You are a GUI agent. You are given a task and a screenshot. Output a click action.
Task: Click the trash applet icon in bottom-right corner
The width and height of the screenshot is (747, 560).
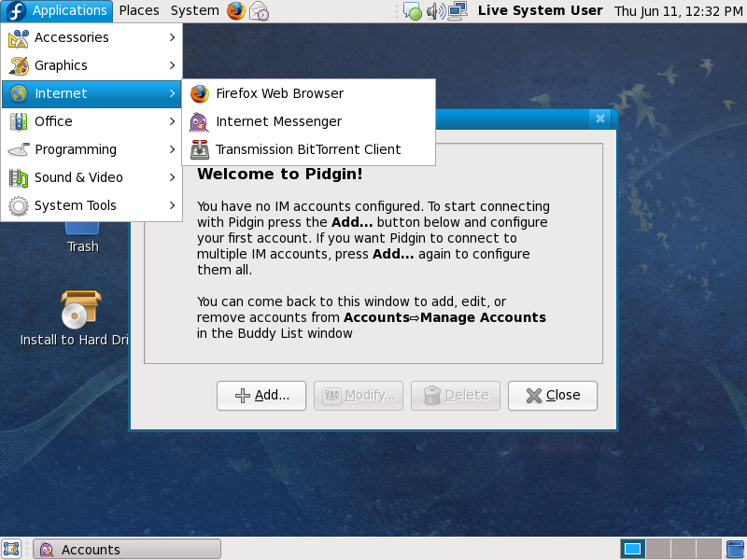click(x=735, y=549)
